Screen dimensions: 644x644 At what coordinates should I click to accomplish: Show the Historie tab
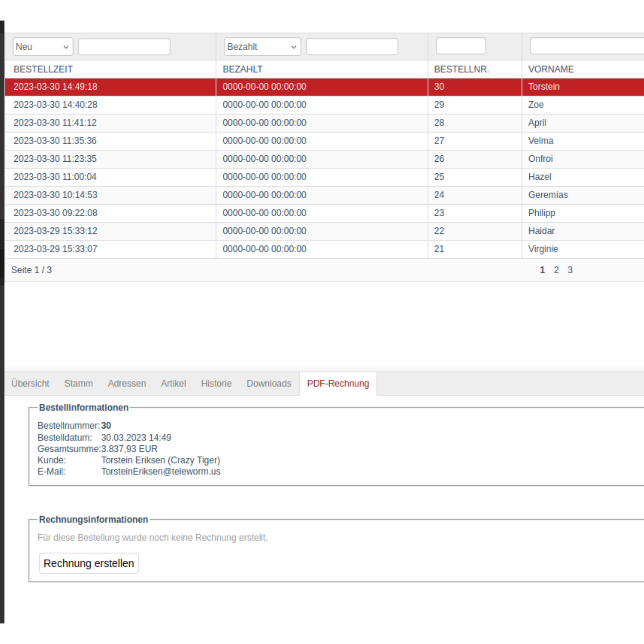216,383
